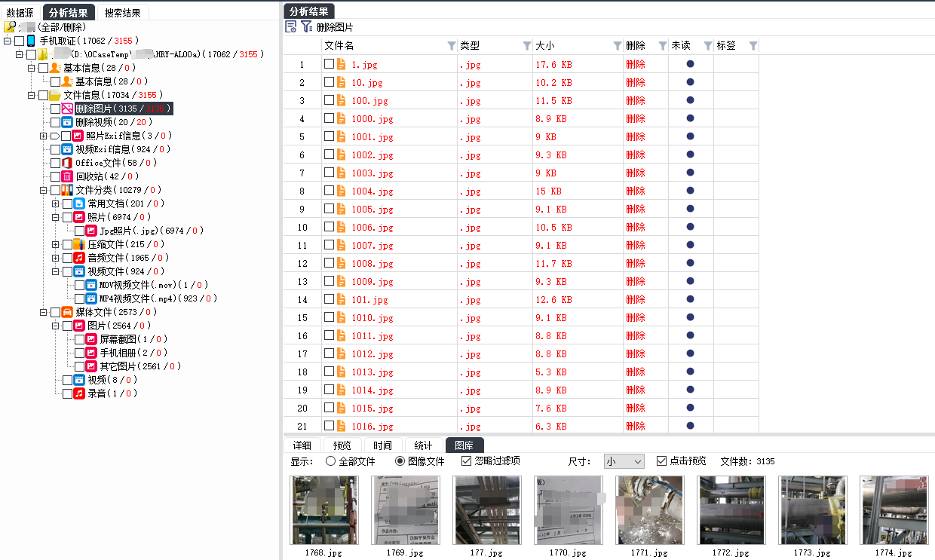This screenshot has width=935, height=560.
Task: Toggle the 忽略过滤项 checkbox
Action: coord(466,461)
